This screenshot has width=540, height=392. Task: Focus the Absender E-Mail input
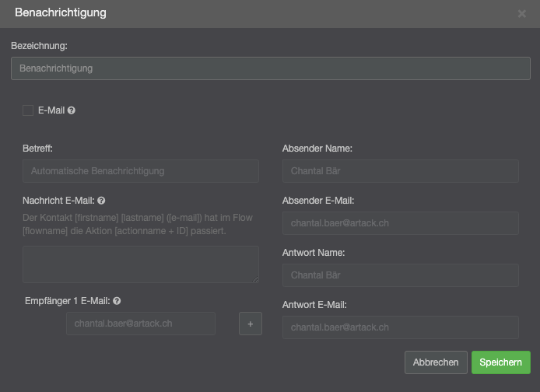point(400,223)
